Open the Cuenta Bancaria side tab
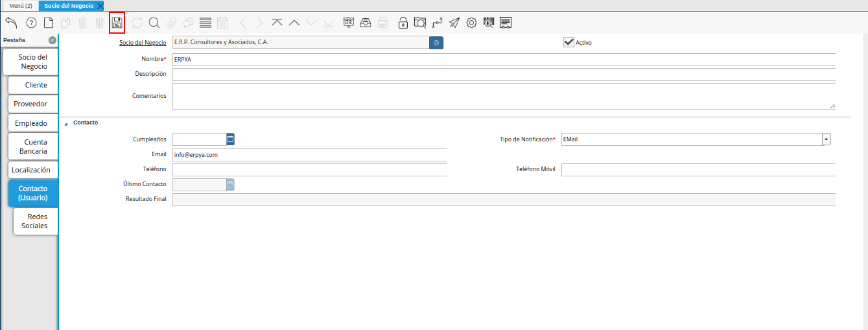Screen dimensions: 868x330 tap(33, 146)
